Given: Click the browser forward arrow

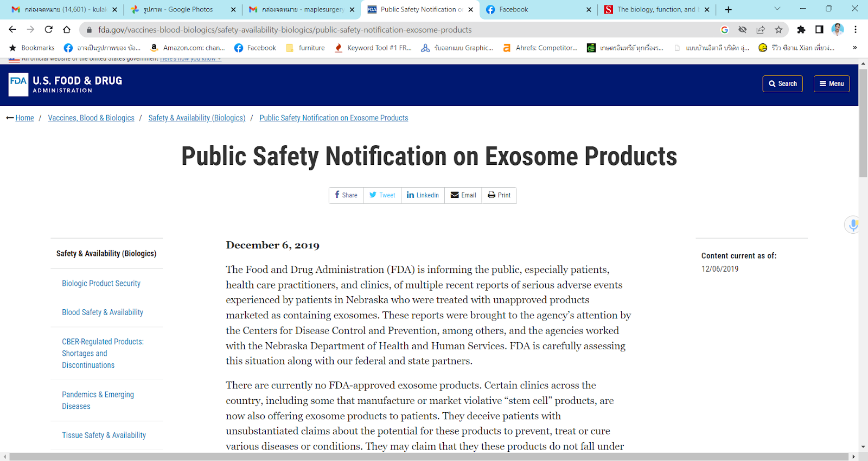Looking at the screenshot, I should click(30, 29).
